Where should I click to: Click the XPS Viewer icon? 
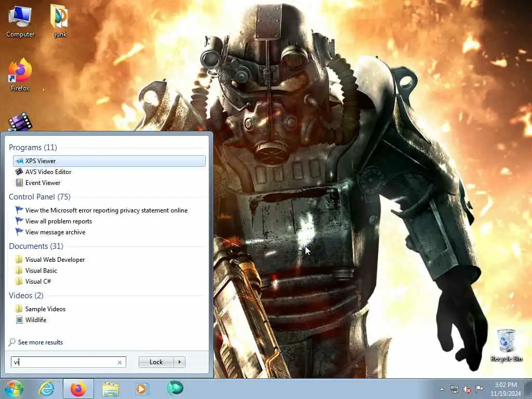point(19,161)
